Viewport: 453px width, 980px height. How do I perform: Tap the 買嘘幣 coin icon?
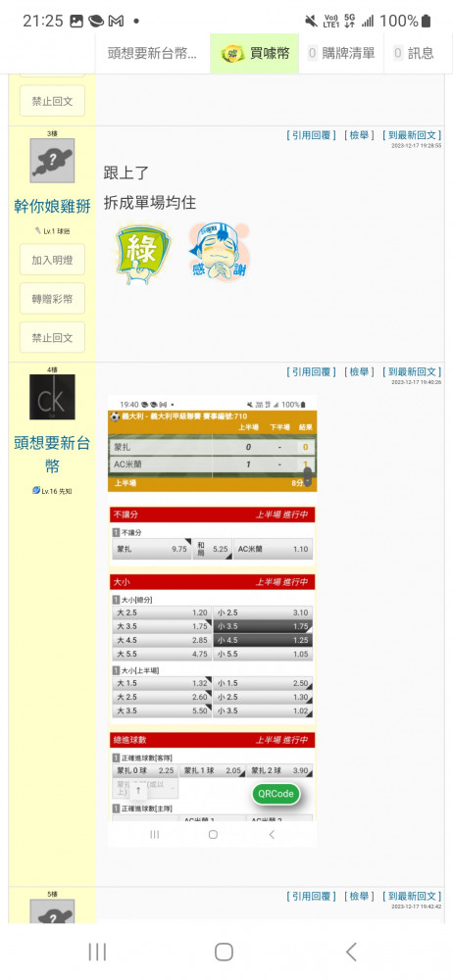coord(232,54)
